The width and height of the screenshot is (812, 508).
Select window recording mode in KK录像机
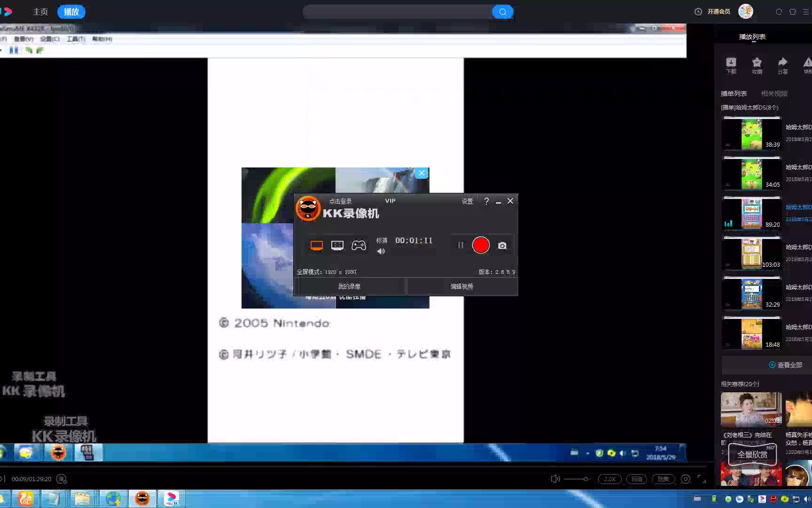pos(337,245)
